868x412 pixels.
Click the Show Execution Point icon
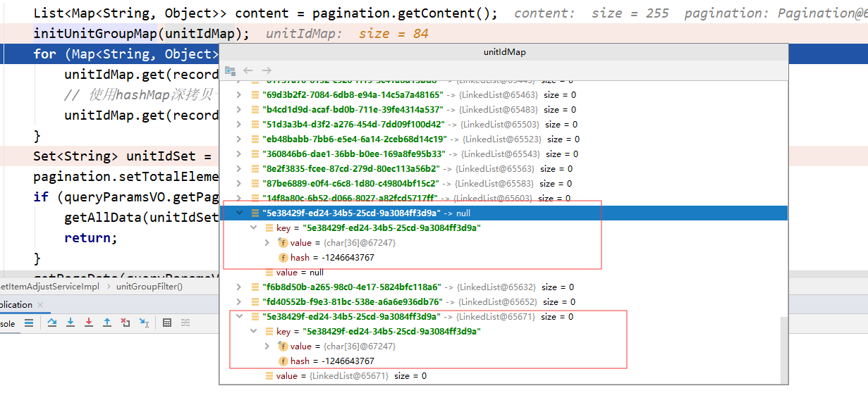coord(29,323)
